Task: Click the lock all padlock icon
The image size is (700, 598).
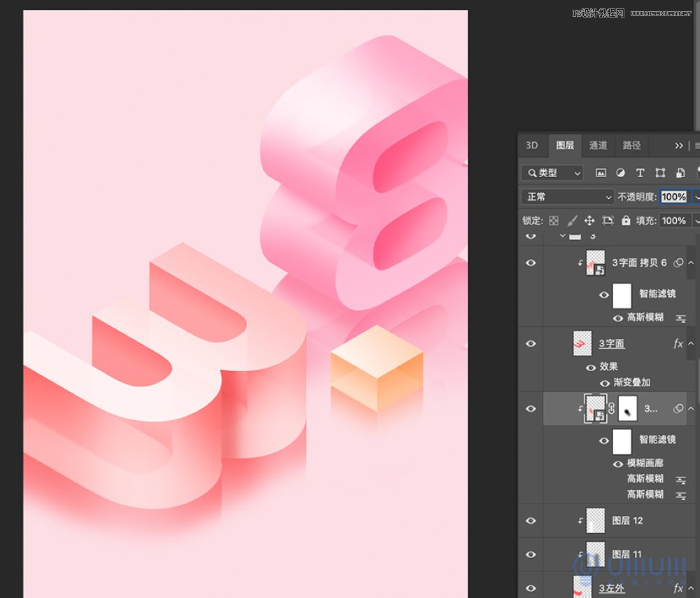Action: 626,221
